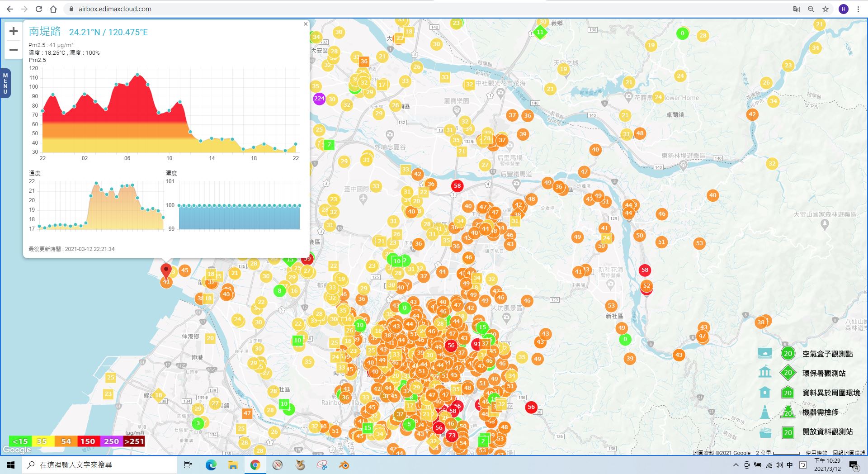Screen dimensions: 868x474
Task: Expand the system tray hidden icons
Action: [736, 465]
